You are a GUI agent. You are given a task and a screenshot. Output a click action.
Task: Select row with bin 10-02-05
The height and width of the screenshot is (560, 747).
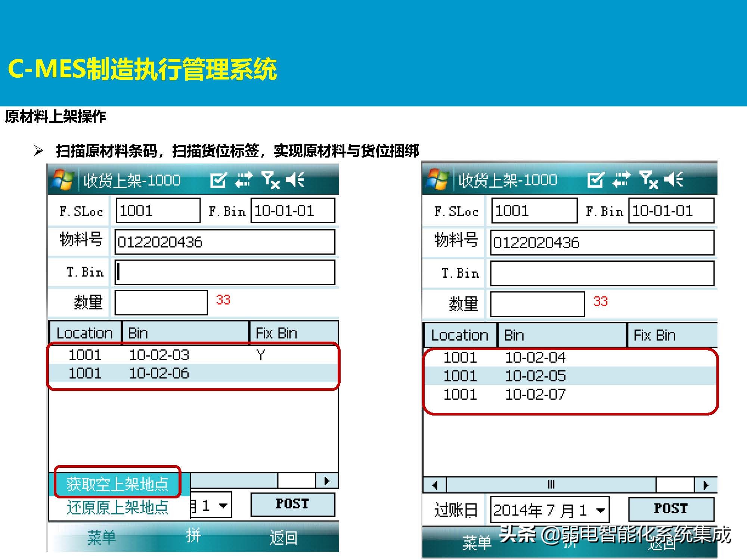click(571, 376)
